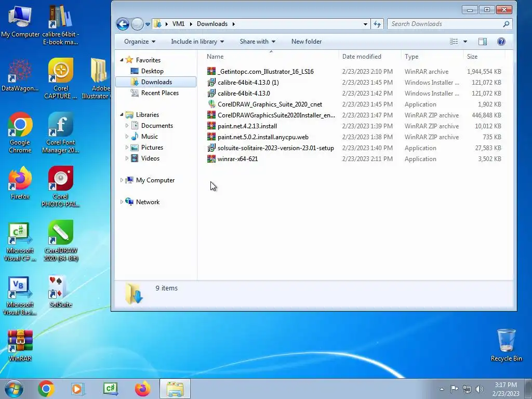Click the Forward navigation arrow
532x399 pixels.
pyautogui.click(x=137, y=24)
